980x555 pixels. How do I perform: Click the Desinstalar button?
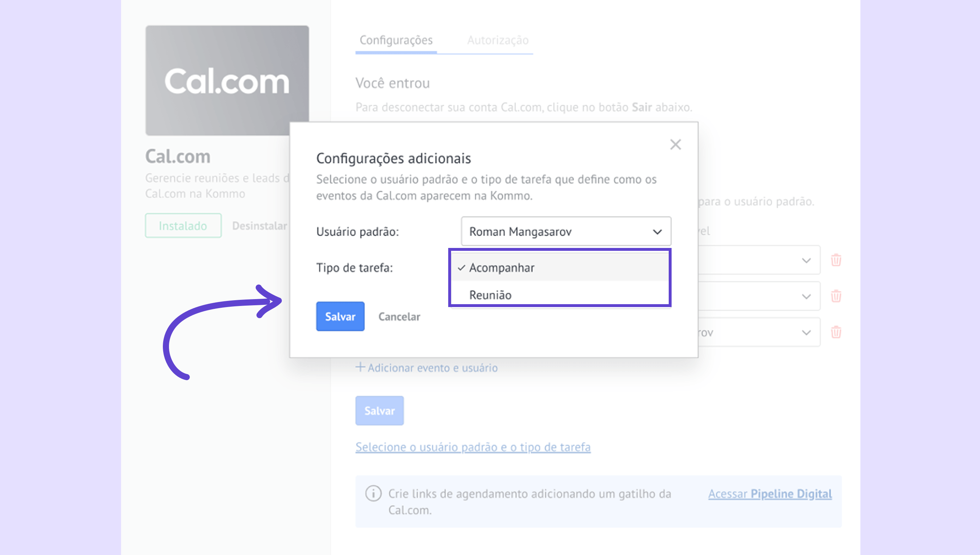tap(259, 226)
